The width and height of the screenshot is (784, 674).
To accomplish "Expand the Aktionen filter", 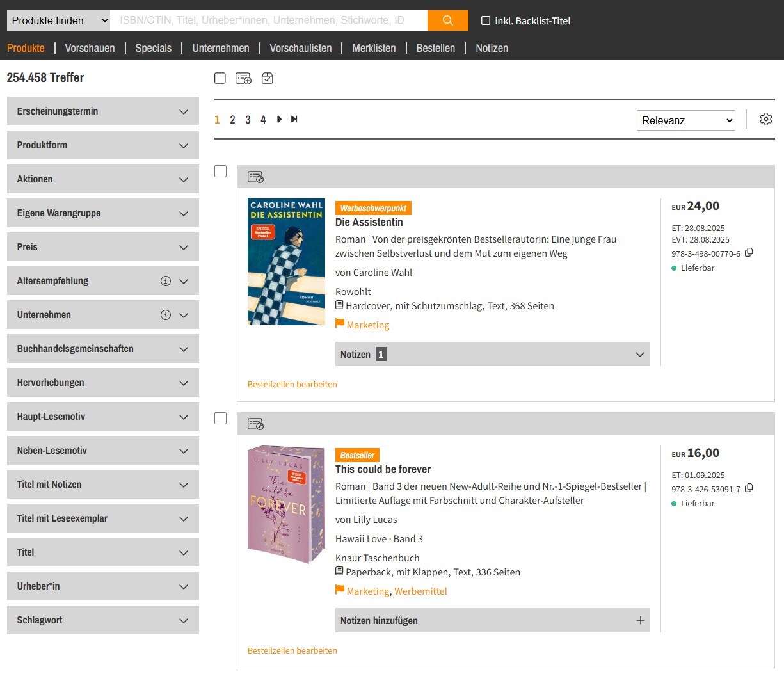I will click(103, 179).
